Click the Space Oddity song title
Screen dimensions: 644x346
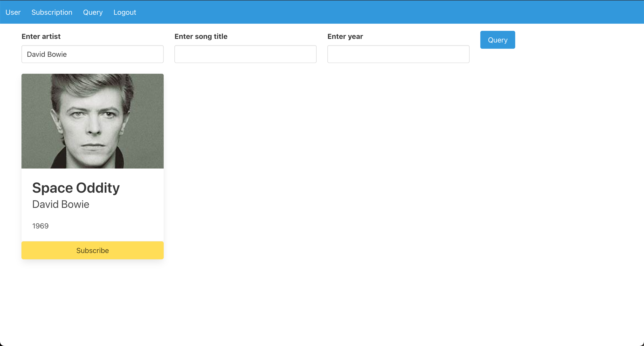click(76, 188)
